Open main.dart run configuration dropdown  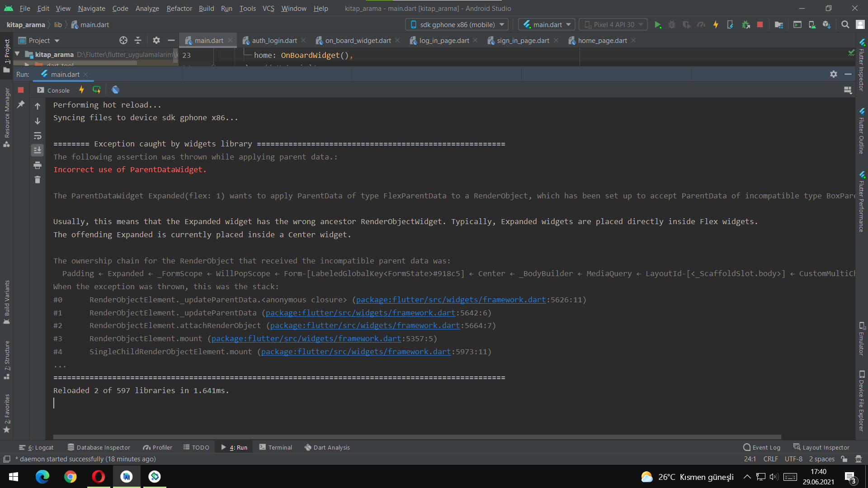[547, 25]
